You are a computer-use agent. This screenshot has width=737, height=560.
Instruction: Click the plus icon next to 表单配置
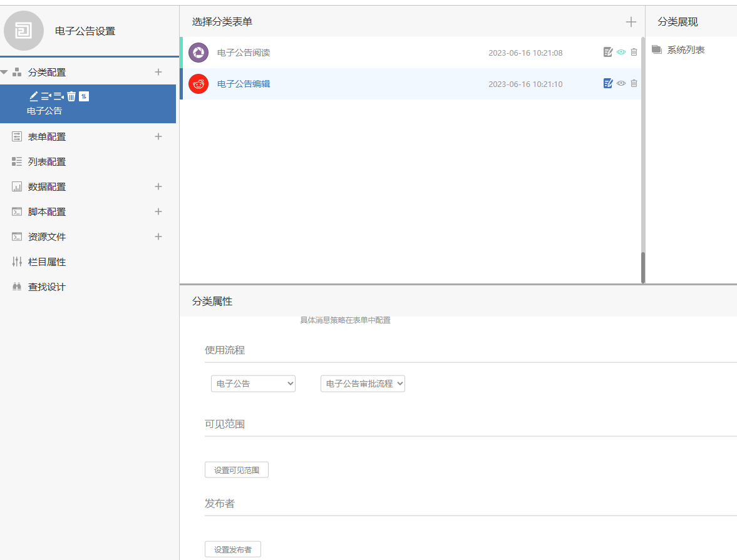pos(158,136)
